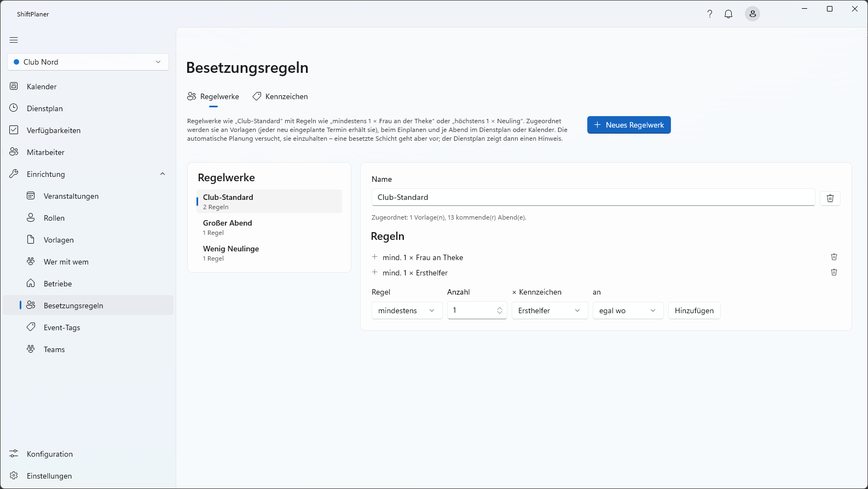Select Besetzungsregeln in the sidebar
This screenshot has width=868, height=489.
[88, 306]
